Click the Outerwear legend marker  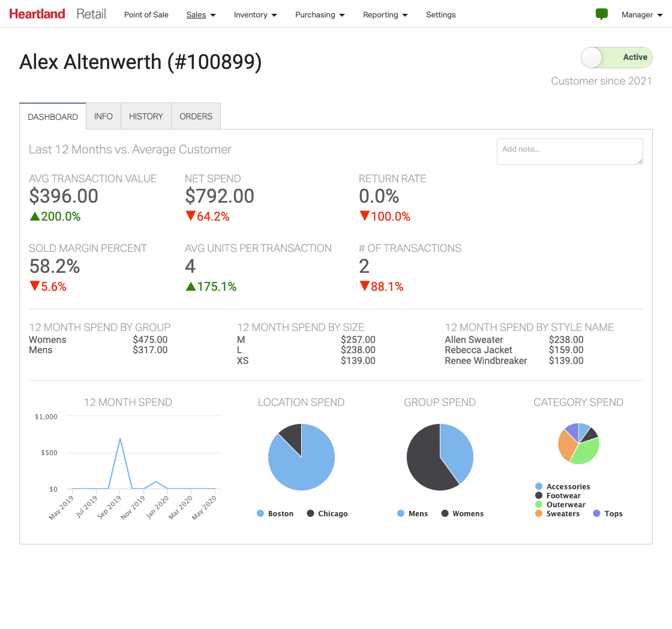539,505
